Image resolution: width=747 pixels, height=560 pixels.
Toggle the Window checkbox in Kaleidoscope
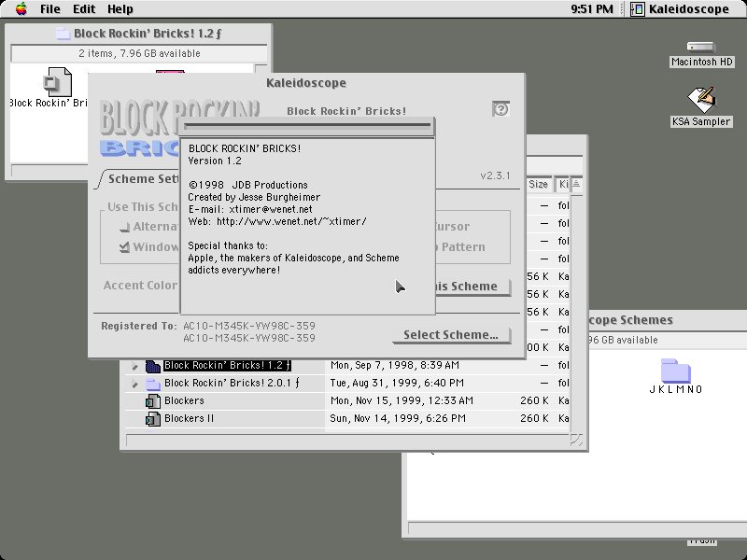click(x=125, y=247)
